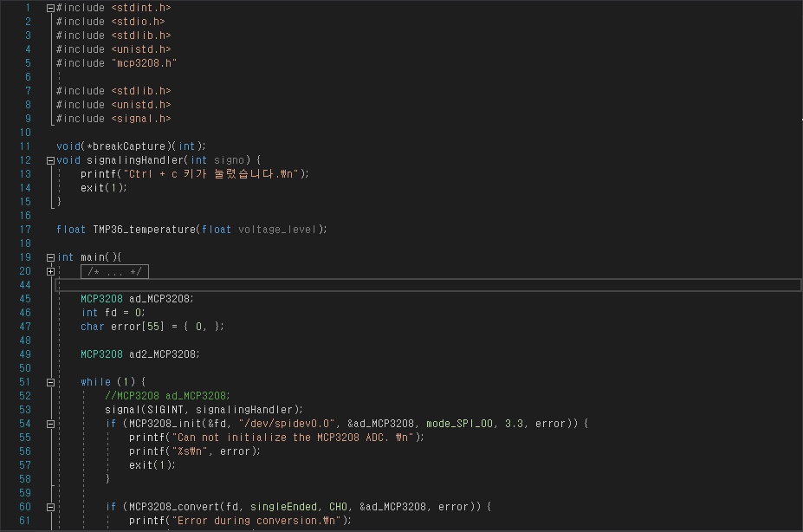This screenshot has height=532, width=803.
Task: Click the CH0 argument
Action: tap(338, 507)
